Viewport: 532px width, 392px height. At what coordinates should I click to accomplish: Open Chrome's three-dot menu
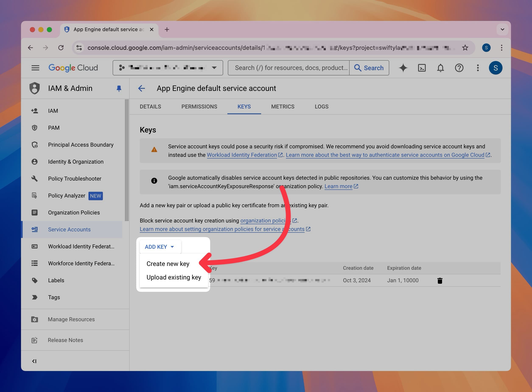pyautogui.click(x=502, y=48)
